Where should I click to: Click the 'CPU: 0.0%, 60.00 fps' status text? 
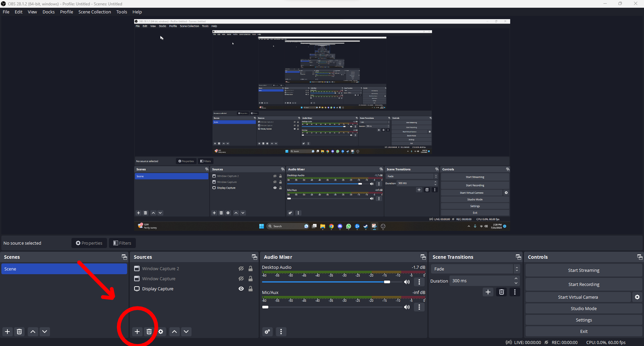coord(606,342)
